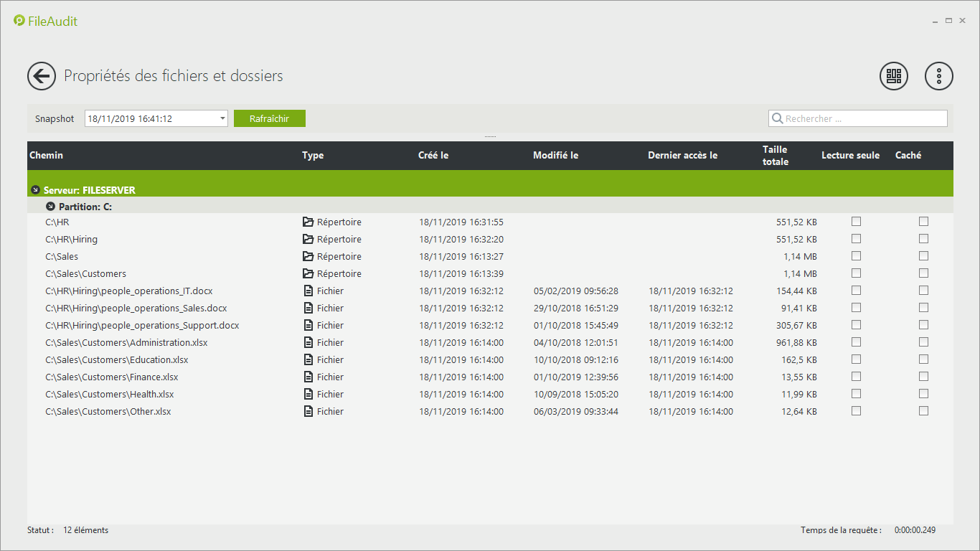Click the folder icon for C:\Sales\Customers
Image resolution: width=980 pixels, height=551 pixels.
tap(308, 274)
